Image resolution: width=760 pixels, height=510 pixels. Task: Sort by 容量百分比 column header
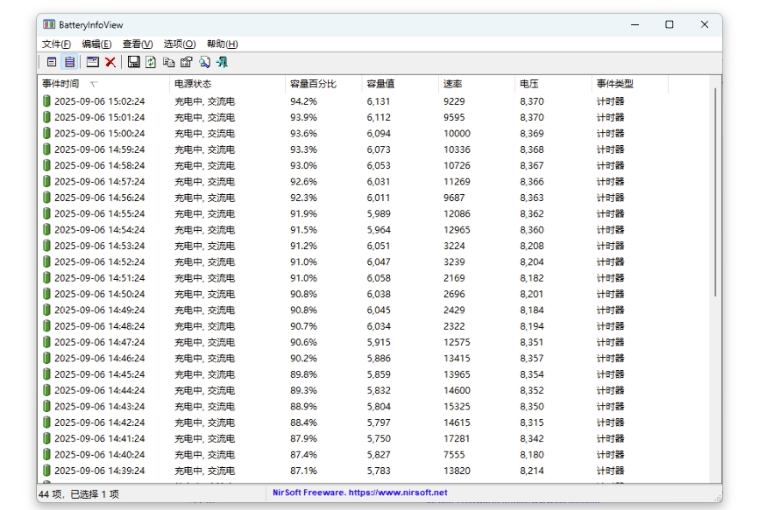coord(323,84)
